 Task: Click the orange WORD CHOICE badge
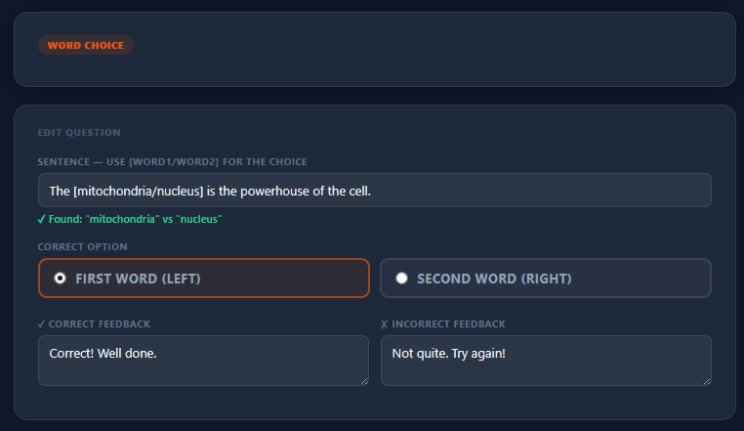(85, 45)
